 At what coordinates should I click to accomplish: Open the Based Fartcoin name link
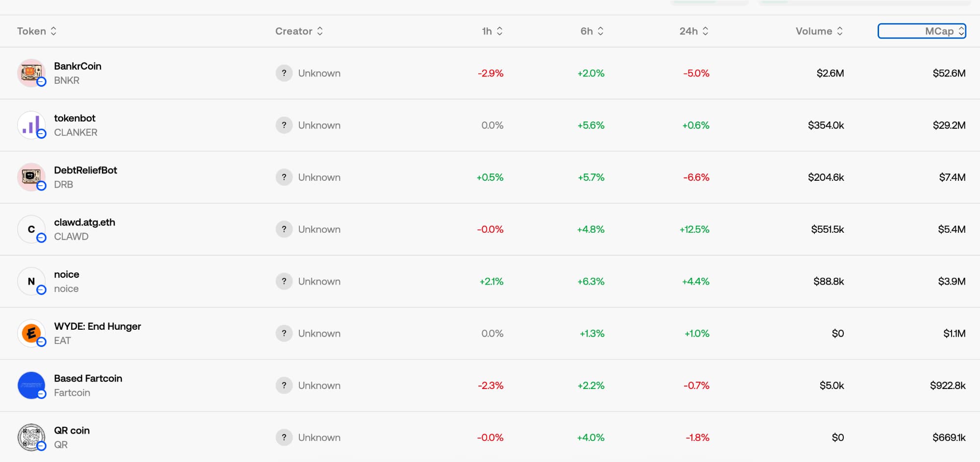(x=88, y=378)
